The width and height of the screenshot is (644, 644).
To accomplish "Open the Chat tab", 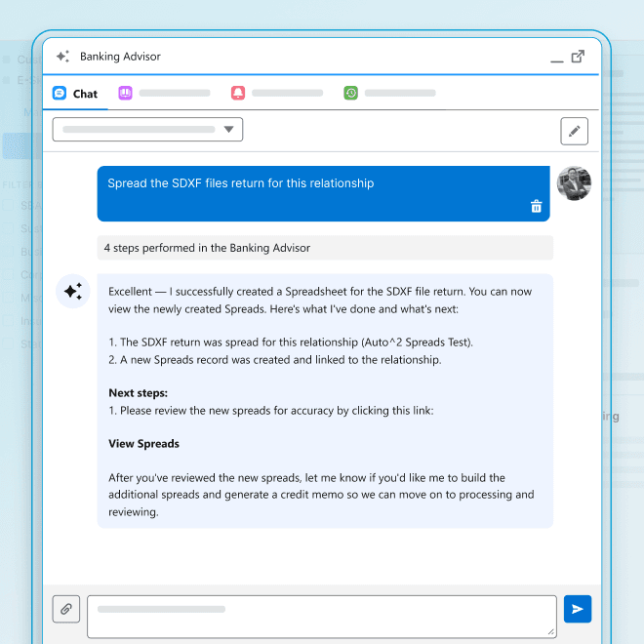I will pyautogui.click(x=75, y=94).
